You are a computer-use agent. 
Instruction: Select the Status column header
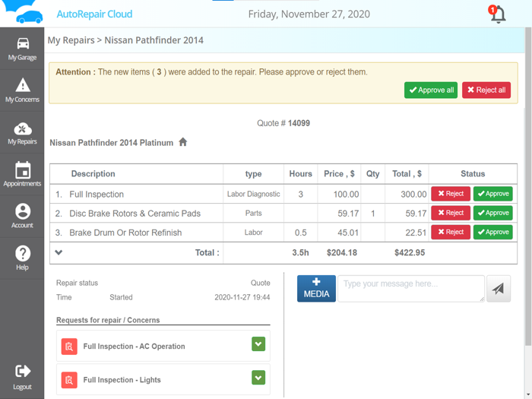[x=473, y=174]
